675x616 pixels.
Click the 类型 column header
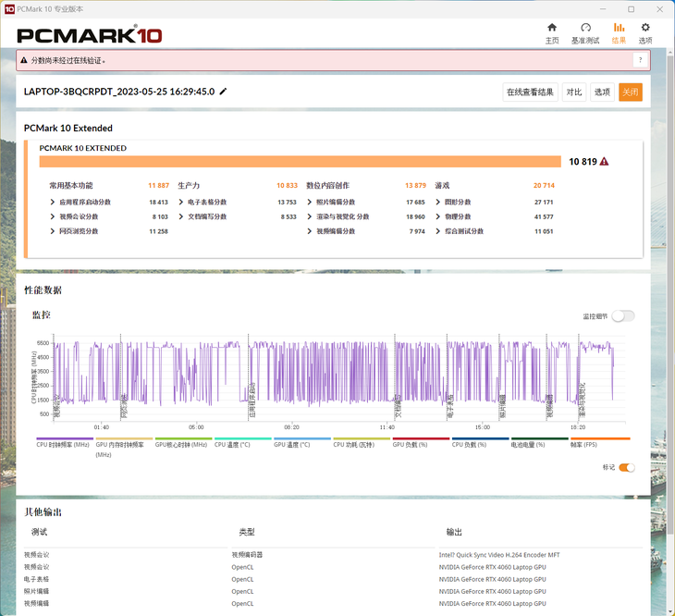[247, 532]
